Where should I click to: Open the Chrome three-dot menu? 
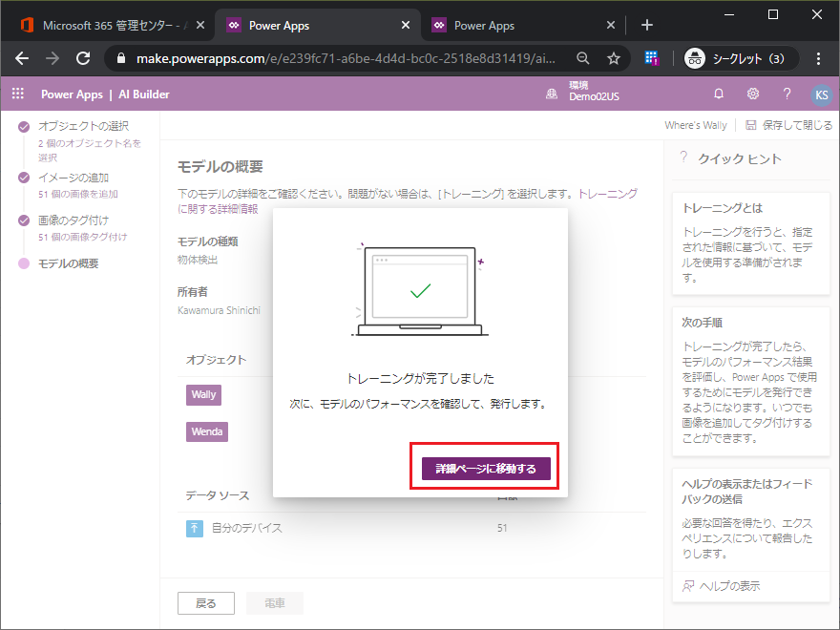pyautogui.click(x=818, y=58)
